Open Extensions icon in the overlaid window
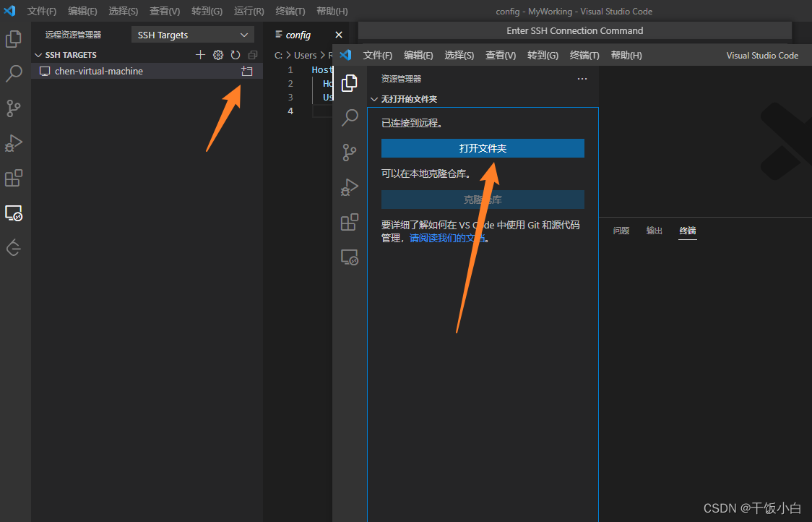Image resolution: width=812 pixels, height=522 pixels. point(350,222)
